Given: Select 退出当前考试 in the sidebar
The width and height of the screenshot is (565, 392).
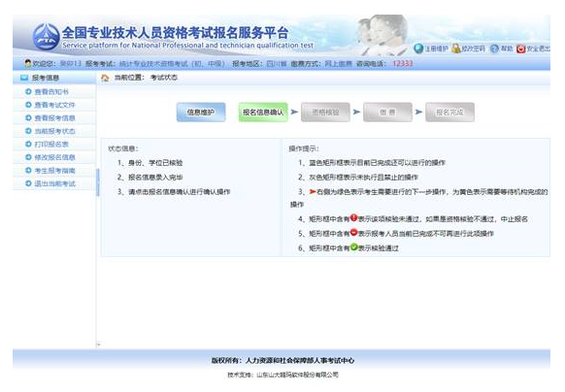Looking at the screenshot, I should pos(54,183).
